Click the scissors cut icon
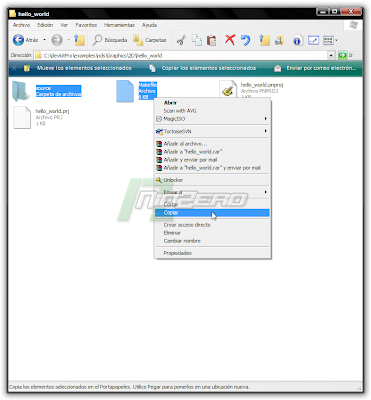Image resolution: width=371 pixels, height=400 pixels. pyautogui.click(x=181, y=40)
